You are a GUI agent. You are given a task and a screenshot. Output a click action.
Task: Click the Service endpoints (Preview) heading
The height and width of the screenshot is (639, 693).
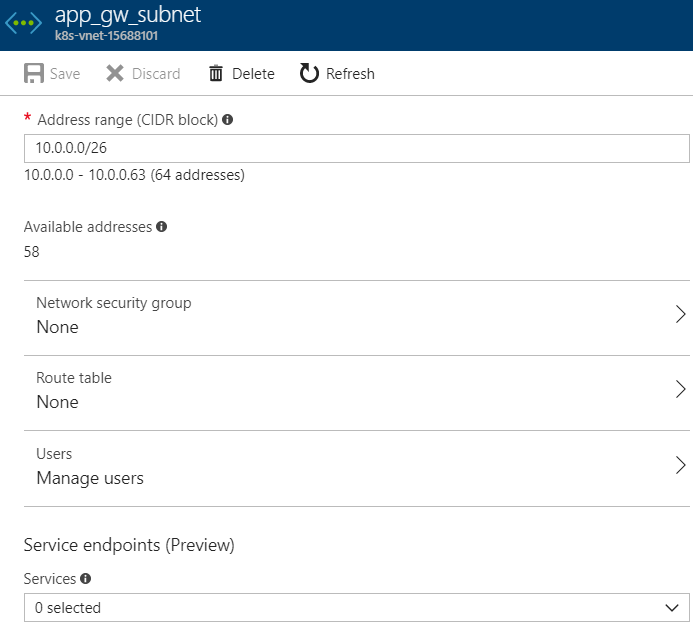[x=129, y=545]
